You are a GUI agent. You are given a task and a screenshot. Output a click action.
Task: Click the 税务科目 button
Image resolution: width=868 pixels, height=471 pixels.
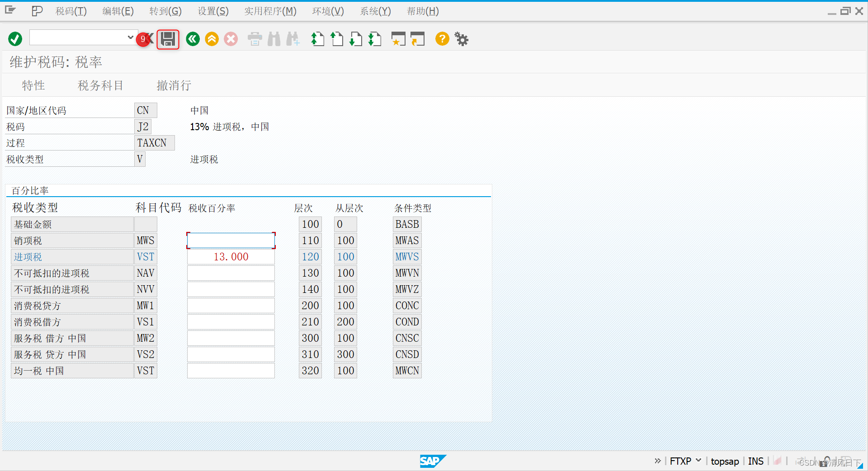pyautogui.click(x=100, y=85)
